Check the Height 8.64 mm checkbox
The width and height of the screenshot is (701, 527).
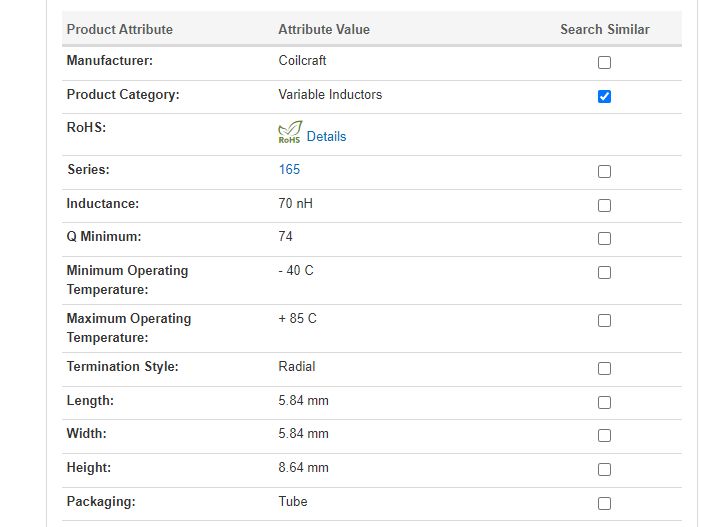(x=604, y=470)
